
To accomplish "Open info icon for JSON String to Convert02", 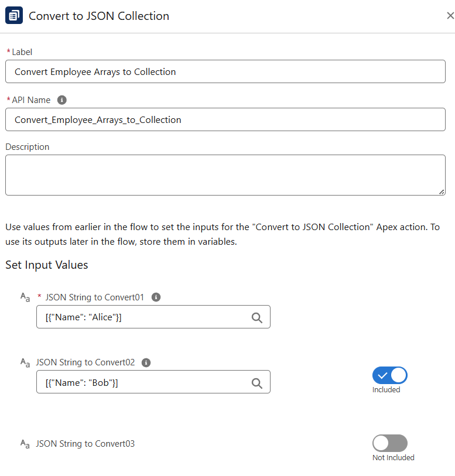I will (146, 362).
